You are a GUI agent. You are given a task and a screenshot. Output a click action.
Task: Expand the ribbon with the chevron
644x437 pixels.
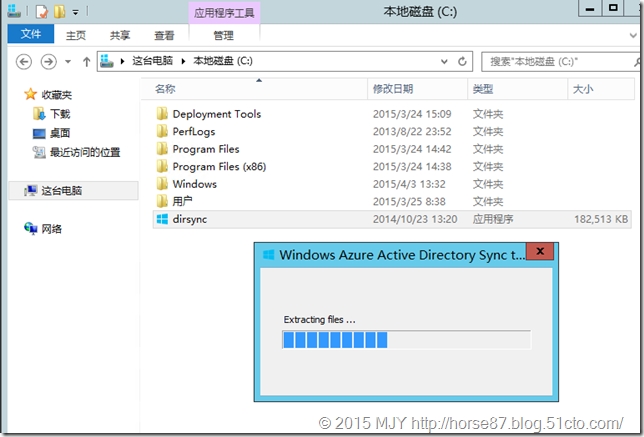(x=633, y=35)
